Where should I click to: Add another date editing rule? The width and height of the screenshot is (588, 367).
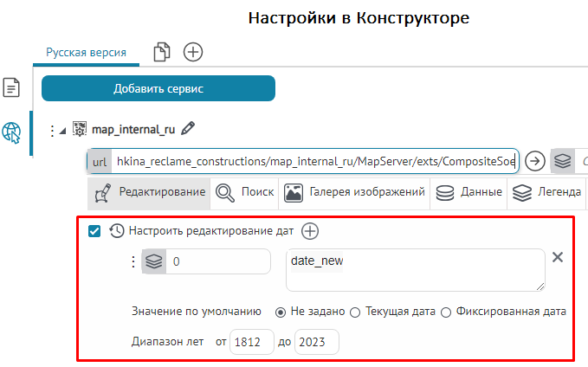click(310, 231)
